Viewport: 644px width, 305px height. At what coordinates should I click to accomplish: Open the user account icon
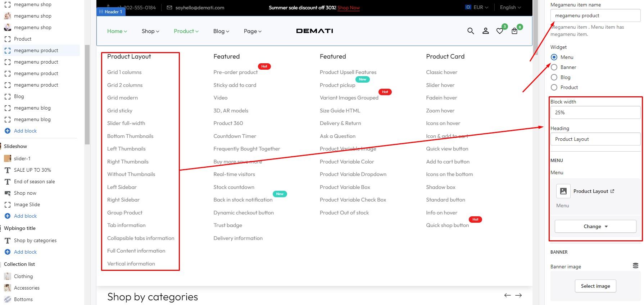(x=485, y=31)
